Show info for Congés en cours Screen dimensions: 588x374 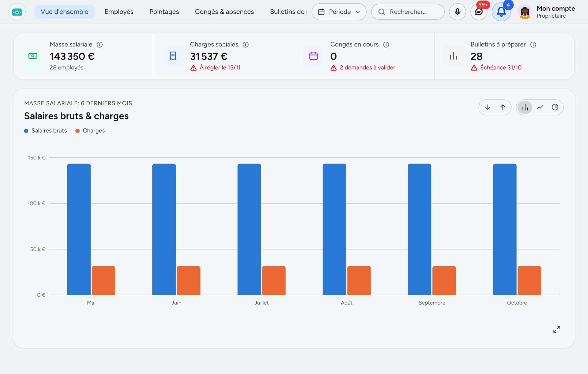pyautogui.click(x=386, y=45)
